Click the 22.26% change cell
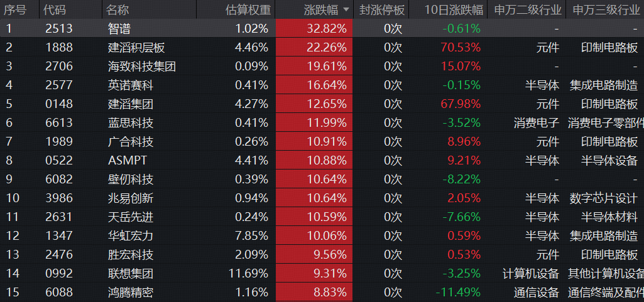Screen dimensions: 644x302 pos(314,48)
